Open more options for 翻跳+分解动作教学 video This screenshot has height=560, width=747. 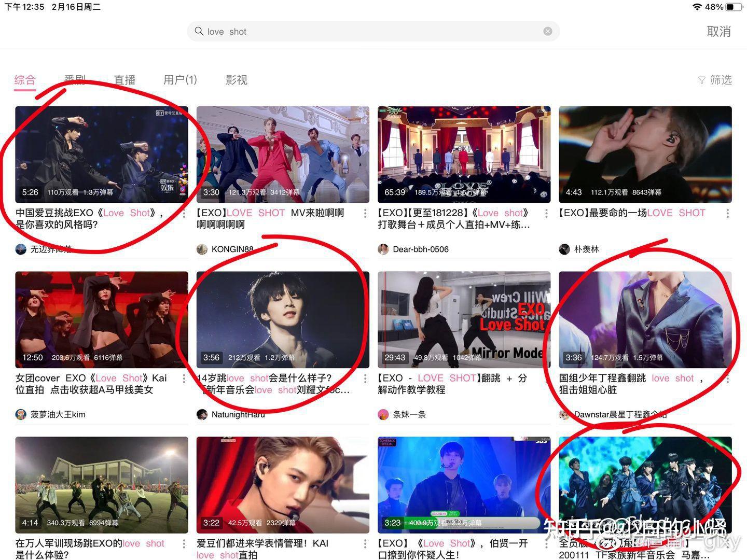pyautogui.click(x=546, y=379)
